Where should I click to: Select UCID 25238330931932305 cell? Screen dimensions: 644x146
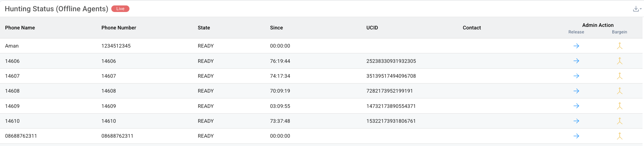(x=391, y=61)
